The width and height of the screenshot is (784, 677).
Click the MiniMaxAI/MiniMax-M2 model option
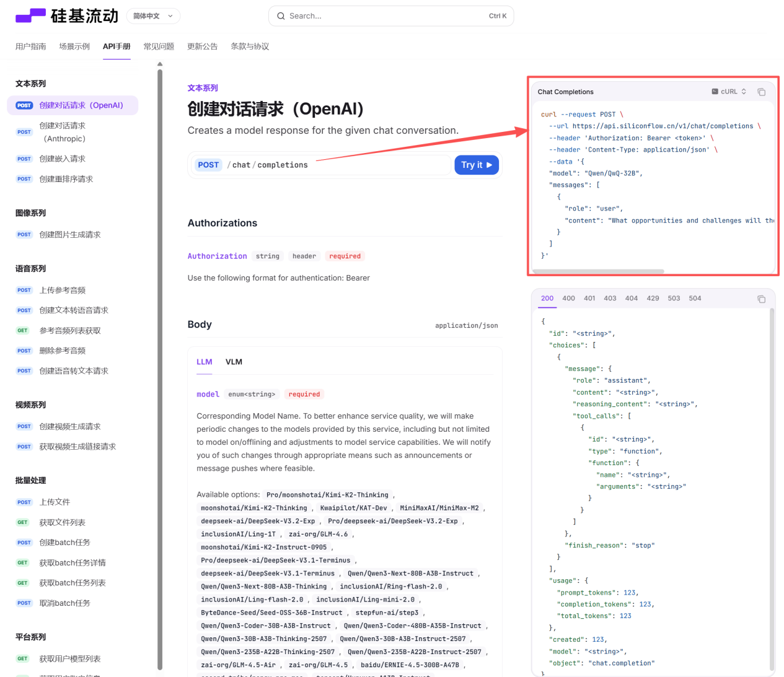439,509
